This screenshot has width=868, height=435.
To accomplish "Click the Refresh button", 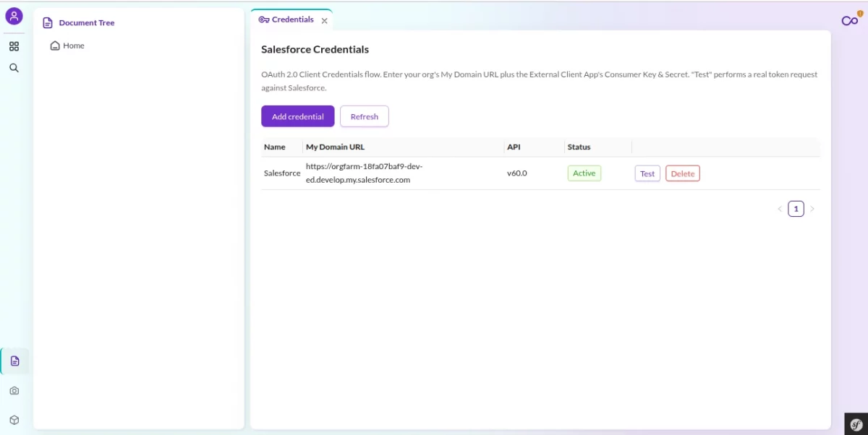I will tap(365, 116).
